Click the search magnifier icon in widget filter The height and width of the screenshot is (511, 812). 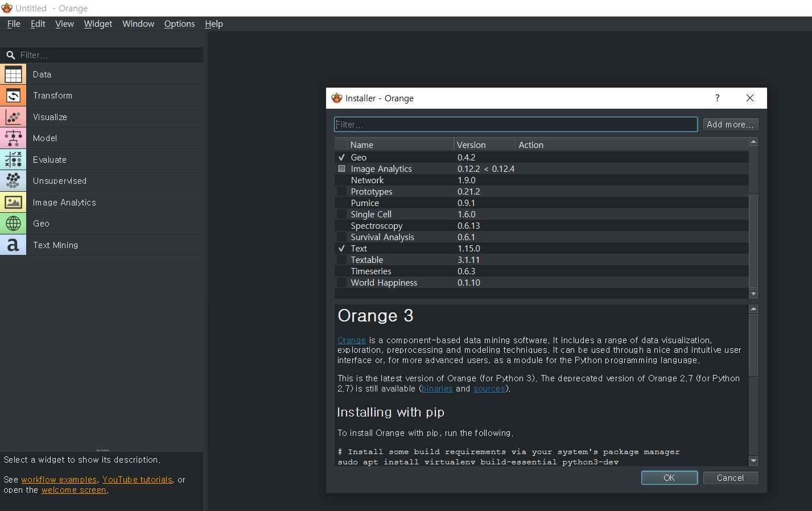(10, 55)
